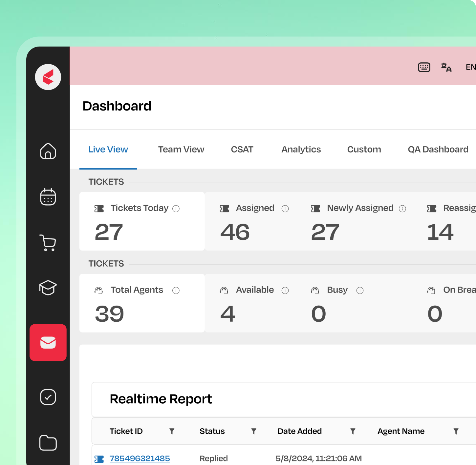Click the Status column header
This screenshot has width=476, height=465.
pyautogui.click(x=212, y=431)
